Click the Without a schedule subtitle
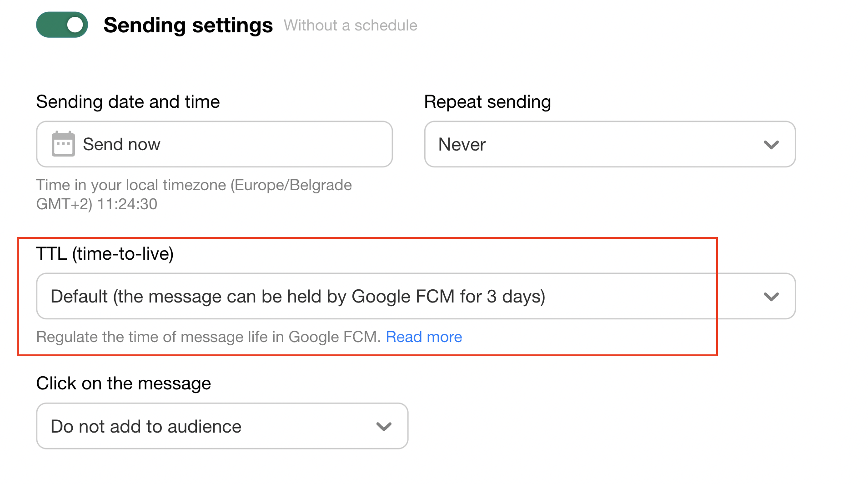The image size is (868, 484). tap(350, 25)
